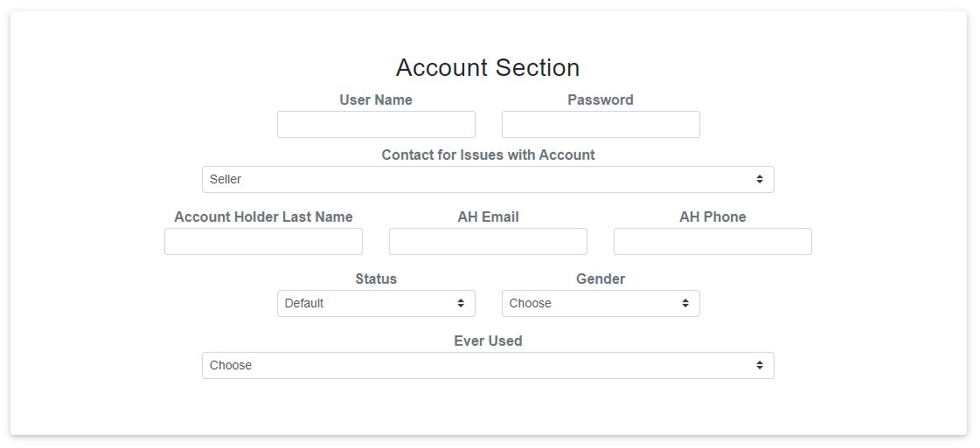Click the Account Section heading
Image resolution: width=980 pixels, height=448 pixels.
(x=488, y=67)
